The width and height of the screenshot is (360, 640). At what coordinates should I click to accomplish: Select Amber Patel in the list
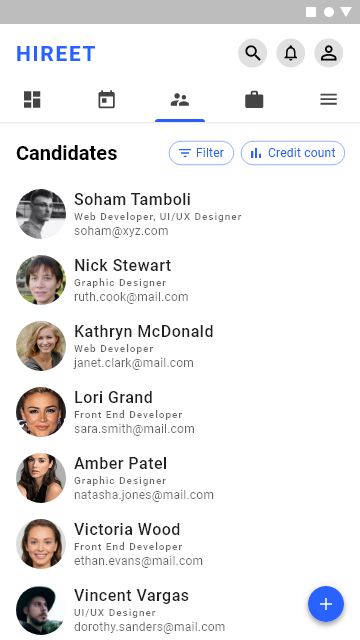[x=180, y=478]
